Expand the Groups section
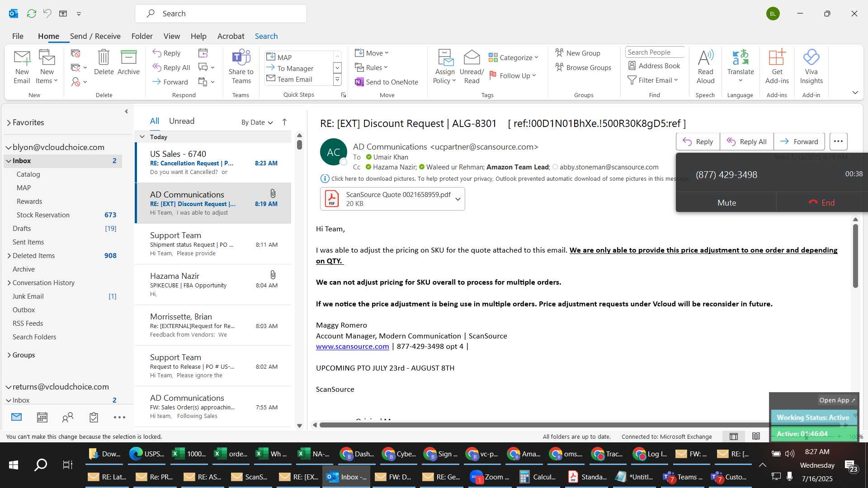Viewport: 868px width, 488px height. (9, 355)
